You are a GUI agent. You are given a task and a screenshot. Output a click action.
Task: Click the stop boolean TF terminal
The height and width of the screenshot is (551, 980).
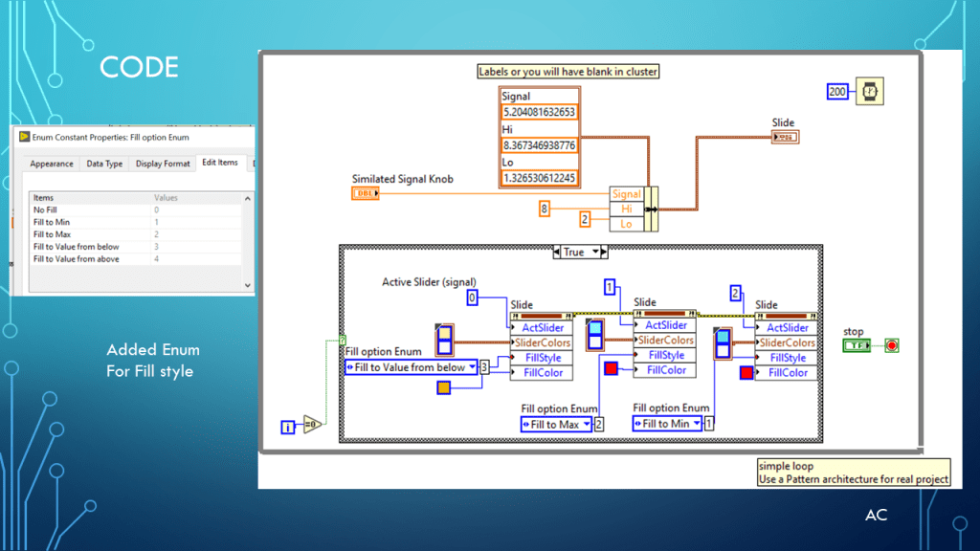tap(857, 345)
